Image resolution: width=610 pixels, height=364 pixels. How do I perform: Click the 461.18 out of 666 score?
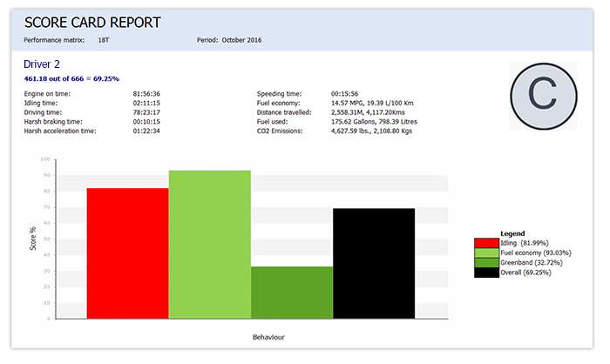tap(70, 78)
